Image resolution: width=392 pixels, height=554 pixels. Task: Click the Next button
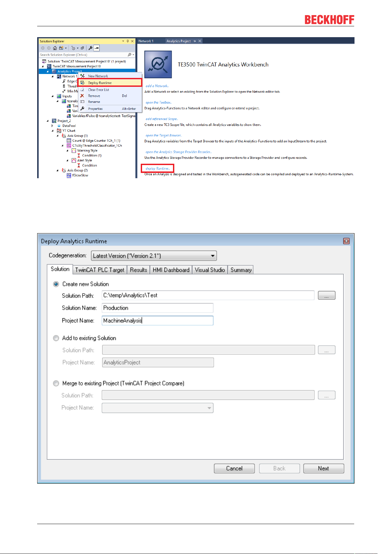324,469
